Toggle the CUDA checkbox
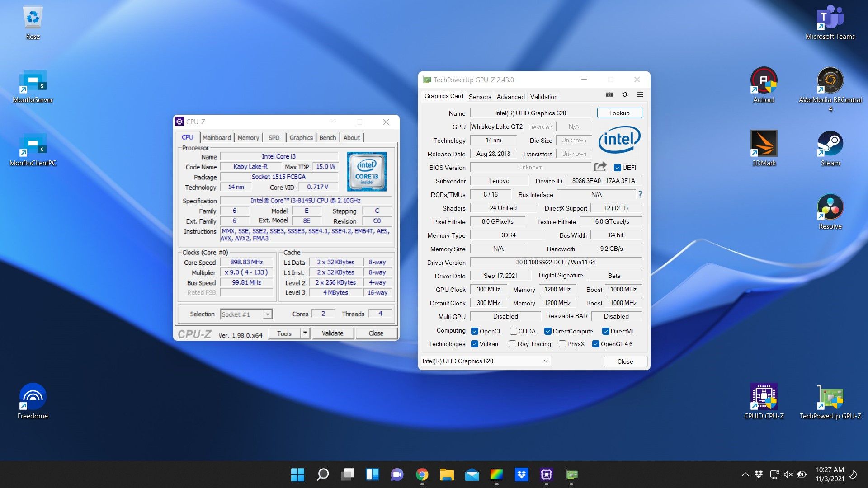Image resolution: width=868 pixels, height=488 pixels. point(513,331)
